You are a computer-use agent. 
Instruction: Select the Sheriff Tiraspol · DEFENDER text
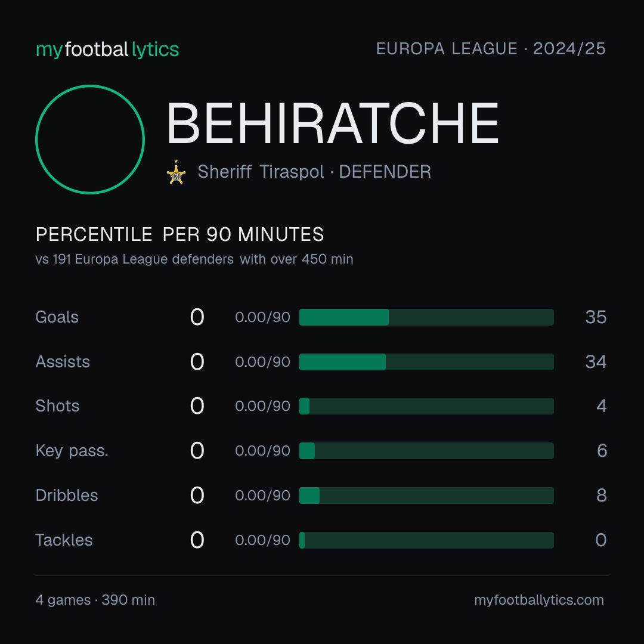314,172
